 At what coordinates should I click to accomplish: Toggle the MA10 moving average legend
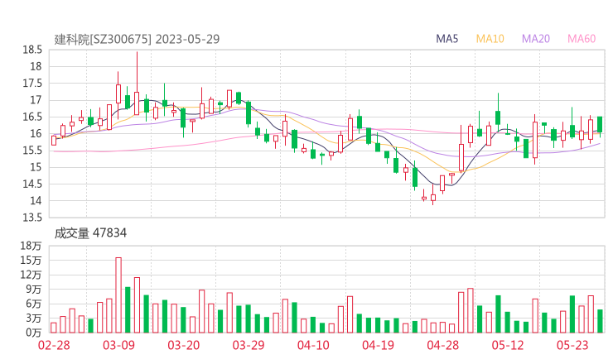tap(490, 39)
